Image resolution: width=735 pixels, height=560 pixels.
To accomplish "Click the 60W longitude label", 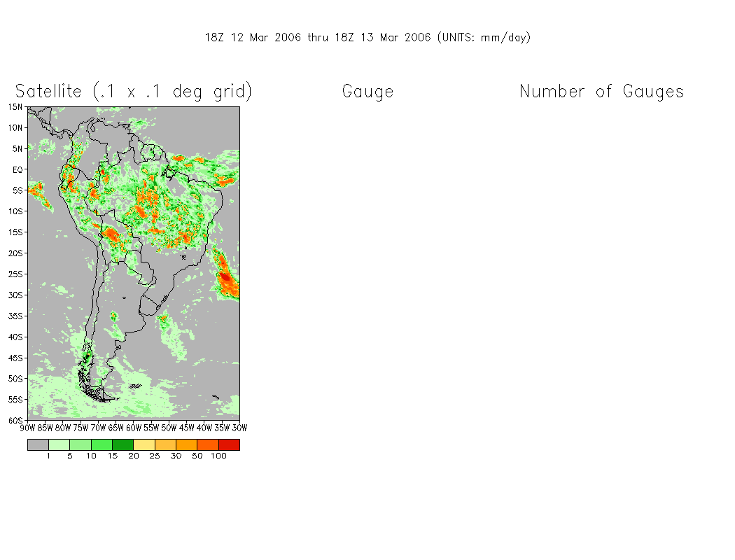I will pyautogui.click(x=134, y=428).
